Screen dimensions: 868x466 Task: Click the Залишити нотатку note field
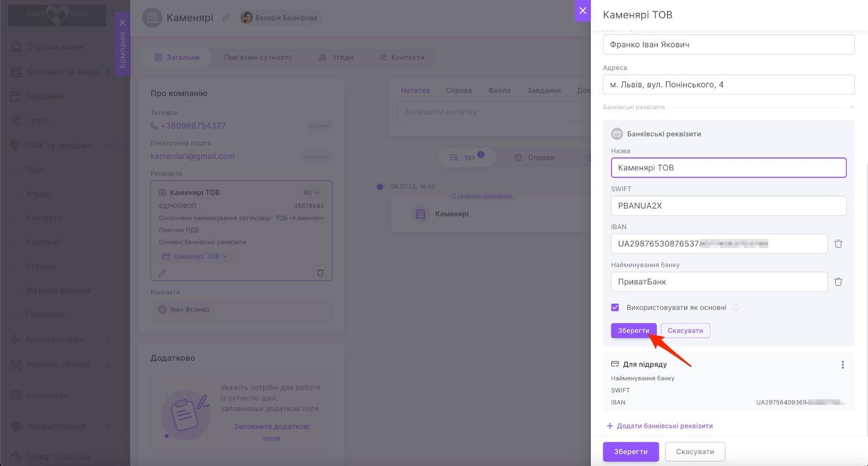click(x=494, y=112)
